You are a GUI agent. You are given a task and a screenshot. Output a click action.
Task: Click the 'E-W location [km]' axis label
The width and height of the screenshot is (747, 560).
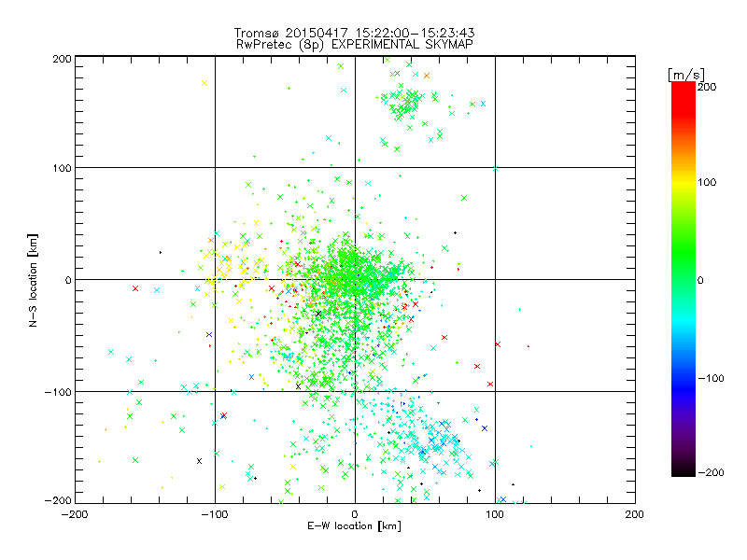(x=354, y=526)
